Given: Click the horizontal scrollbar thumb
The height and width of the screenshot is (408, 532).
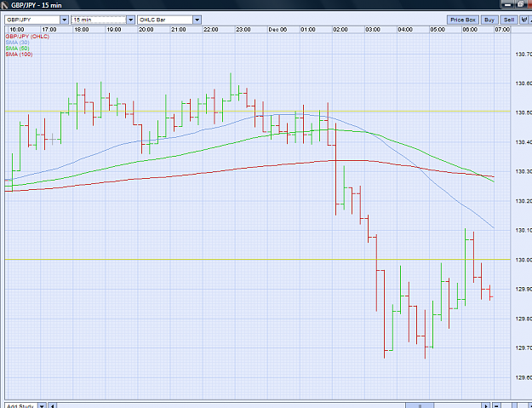Looking at the screenshot, I should coord(420,405).
